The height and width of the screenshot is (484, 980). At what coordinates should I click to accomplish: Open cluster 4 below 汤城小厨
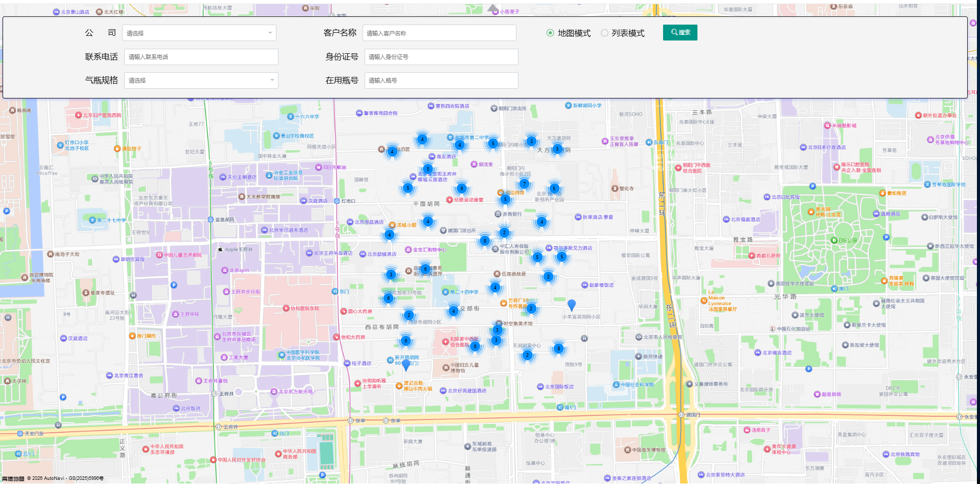(389, 234)
